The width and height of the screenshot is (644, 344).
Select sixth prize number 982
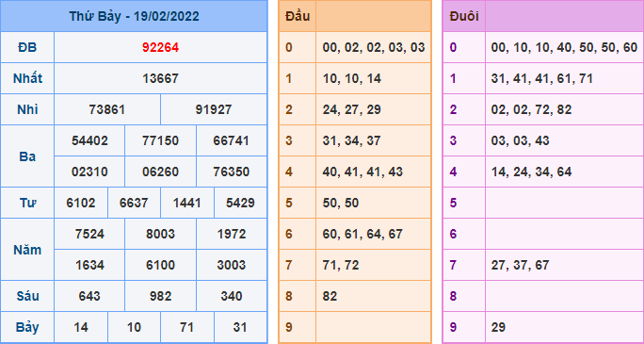coord(160,296)
